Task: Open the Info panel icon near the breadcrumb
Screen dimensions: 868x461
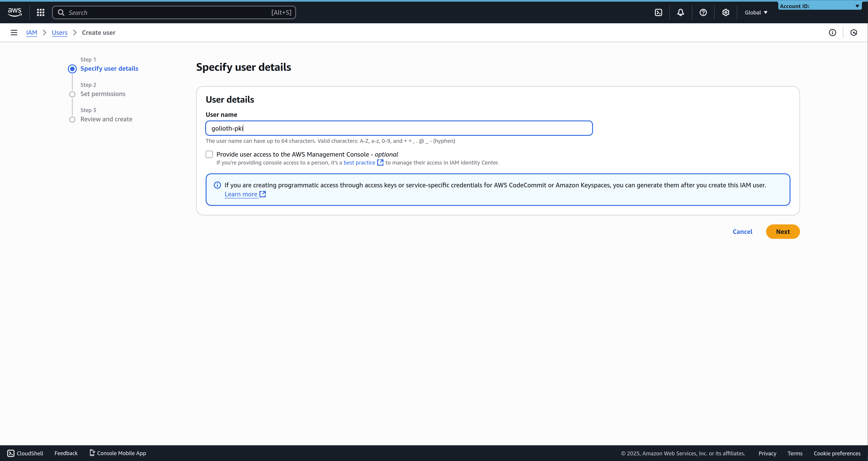Action: pos(833,32)
